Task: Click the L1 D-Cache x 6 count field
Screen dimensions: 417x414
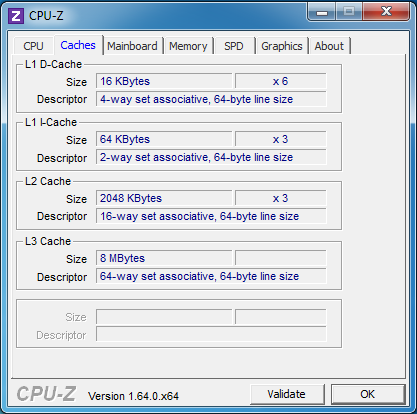Action: (280, 81)
